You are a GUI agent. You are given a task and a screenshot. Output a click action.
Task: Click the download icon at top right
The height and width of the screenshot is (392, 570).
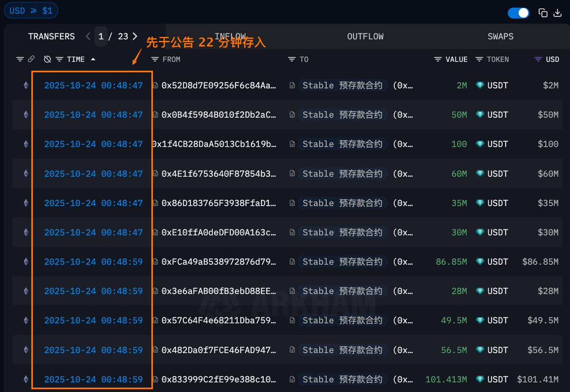point(558,13)
